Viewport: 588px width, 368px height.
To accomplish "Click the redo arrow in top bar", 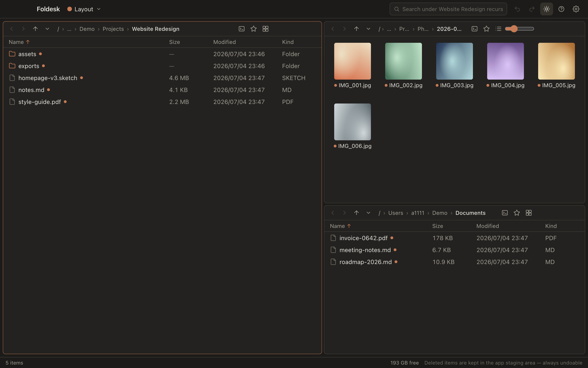I will click(x=532, y=9).
